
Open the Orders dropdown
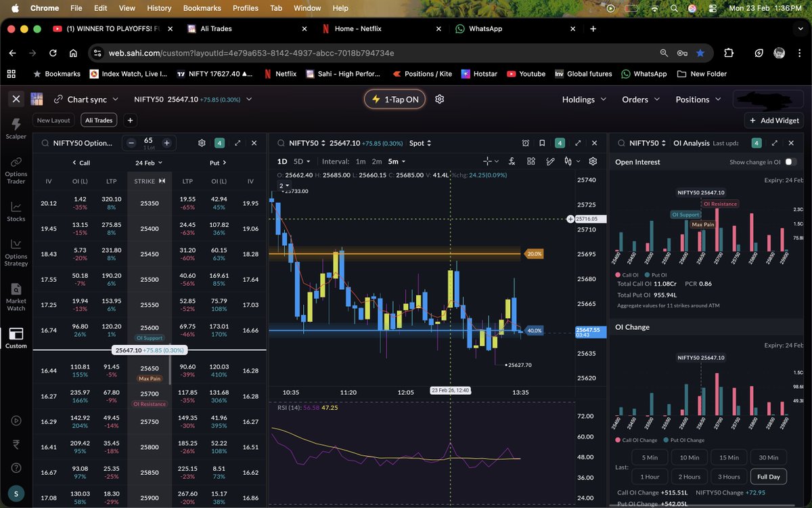click(640, 99)
